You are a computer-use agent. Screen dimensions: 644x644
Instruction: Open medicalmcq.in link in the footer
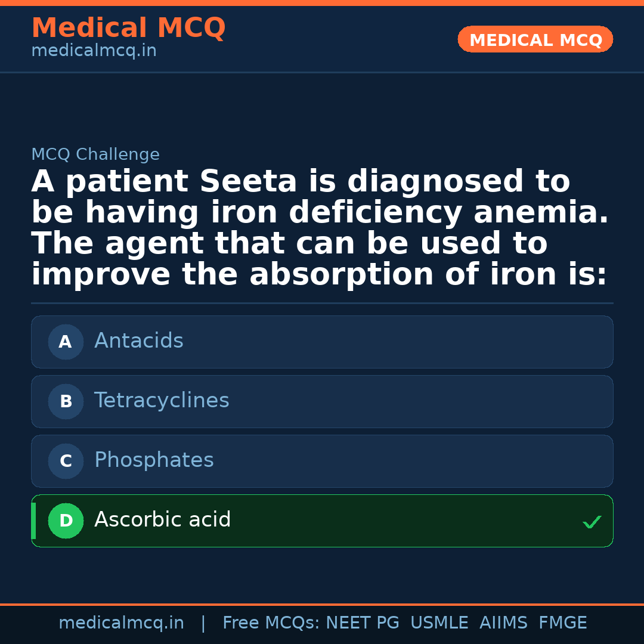(121, 623)
